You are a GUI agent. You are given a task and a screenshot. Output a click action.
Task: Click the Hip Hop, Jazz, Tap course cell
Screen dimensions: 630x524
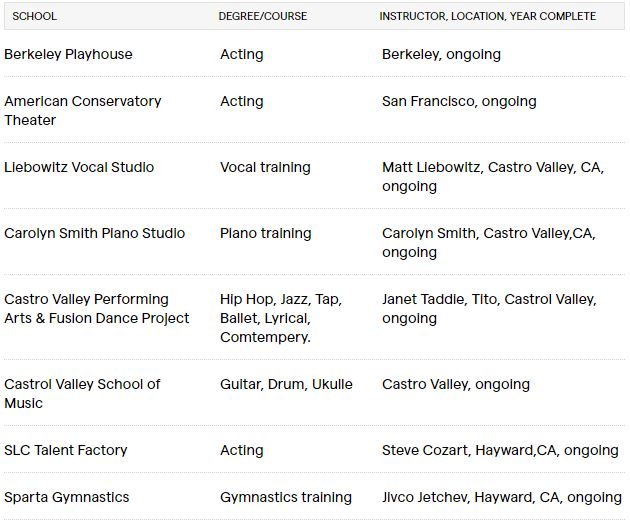pos(281,318)
